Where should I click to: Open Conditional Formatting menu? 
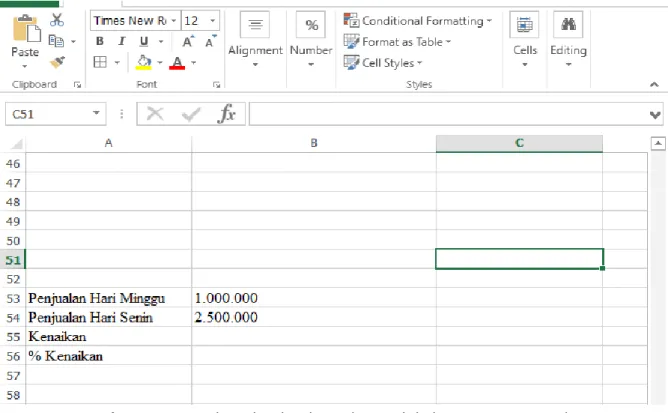pyautogui.click(x=418, y=20)
